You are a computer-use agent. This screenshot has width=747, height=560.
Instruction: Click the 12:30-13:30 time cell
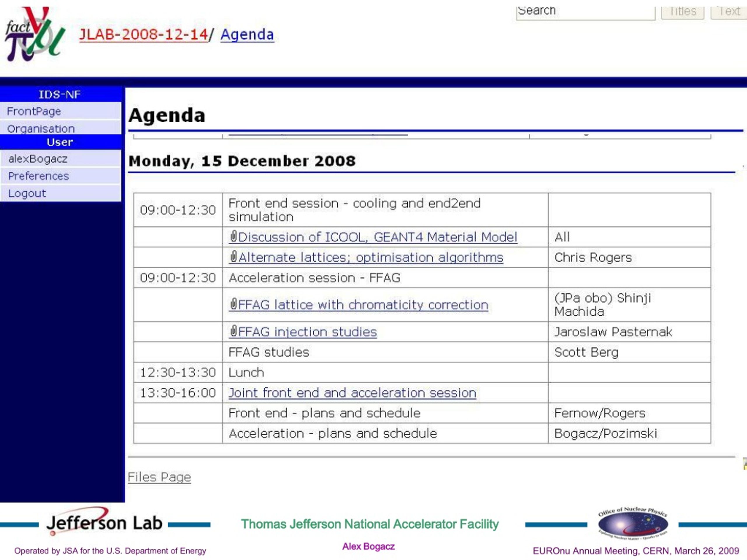pyautogui.click(x=178, y=372)
